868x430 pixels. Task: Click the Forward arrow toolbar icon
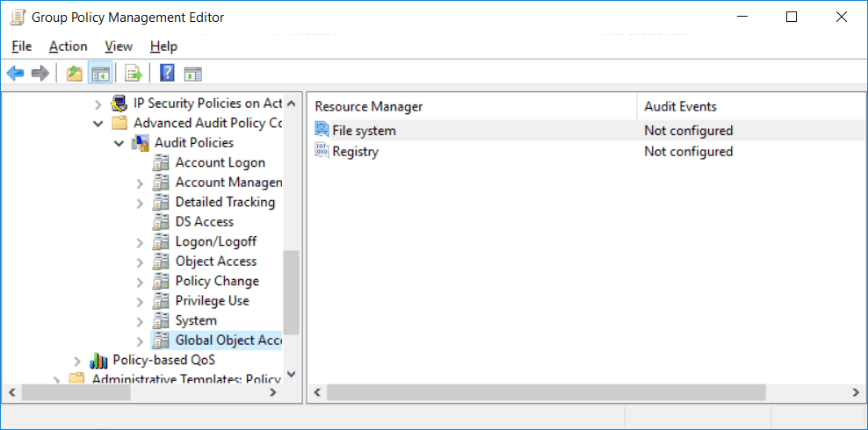[40, 73]
